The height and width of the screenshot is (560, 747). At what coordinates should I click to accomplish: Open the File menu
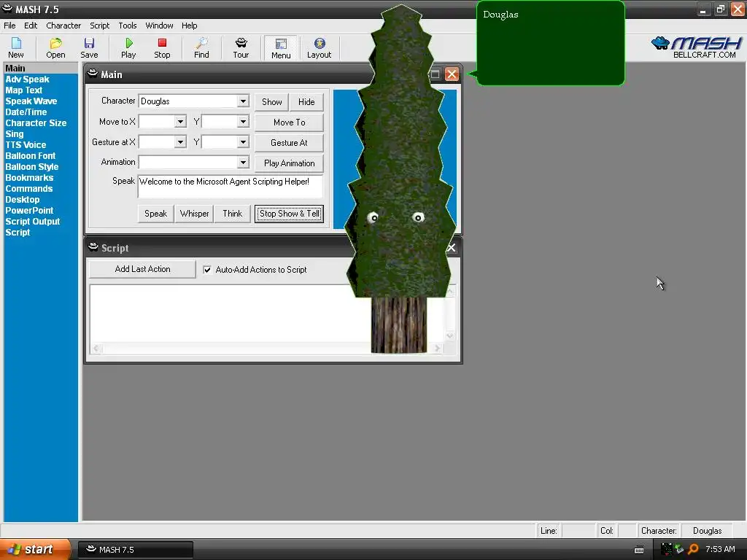tap(9, 26)
